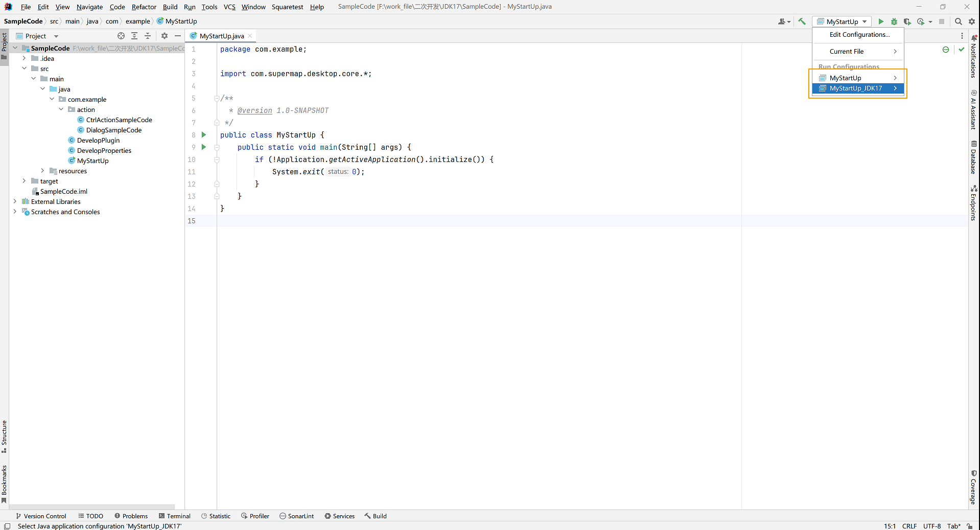Click Collapse All icon in Project panel
The image size is (980, 530).
[x=148, y=36]
